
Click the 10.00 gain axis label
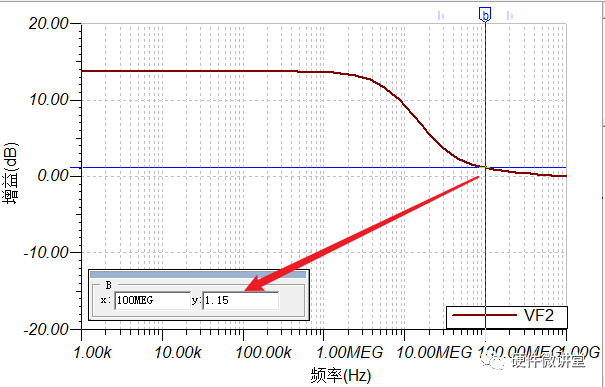click(x=49, y=100)
